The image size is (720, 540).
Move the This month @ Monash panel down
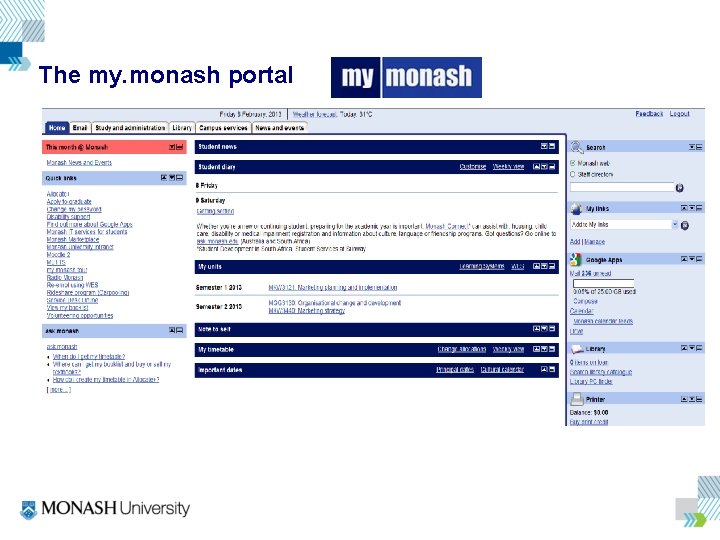point(172,147)
